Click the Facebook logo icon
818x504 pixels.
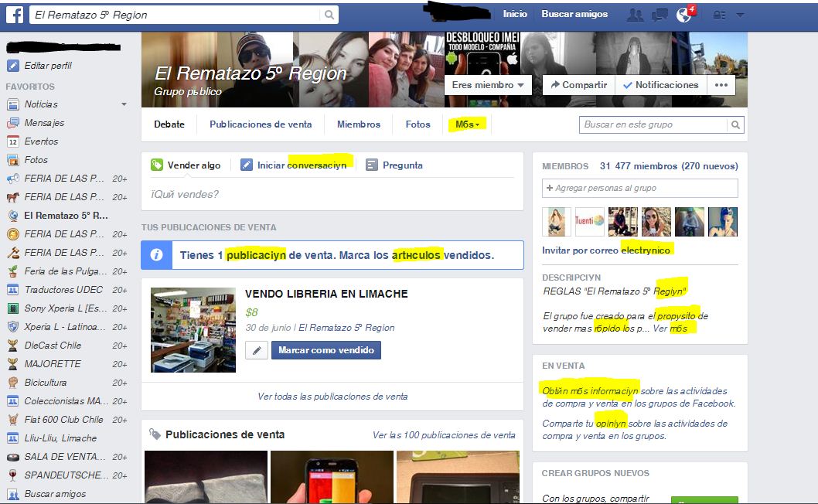tap(15, 15)
